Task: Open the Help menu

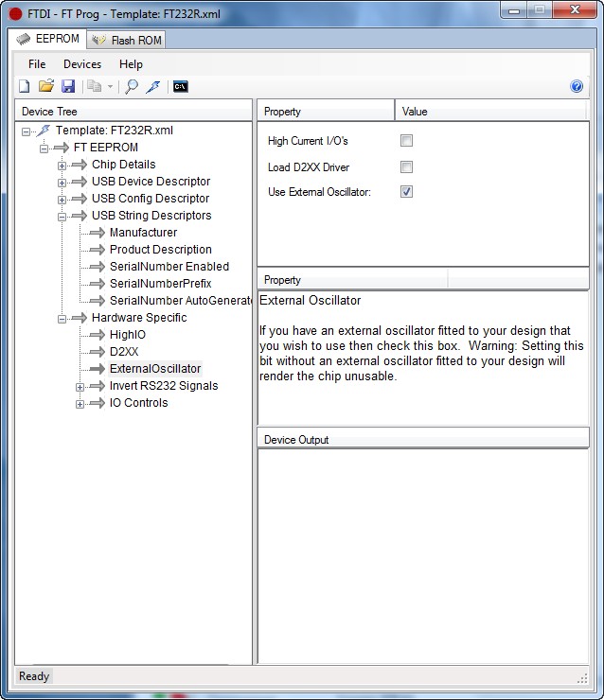Action: 131,64
